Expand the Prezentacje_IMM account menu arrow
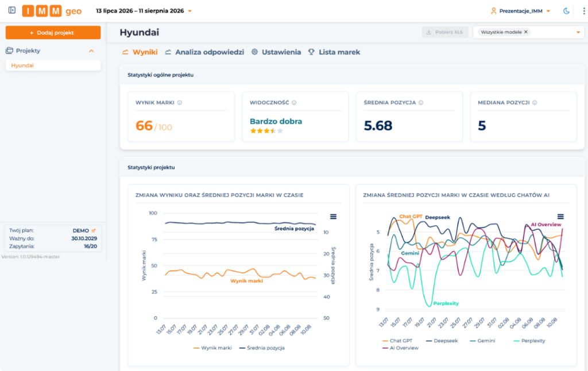The image size is (588, 371). click(548, 11)
